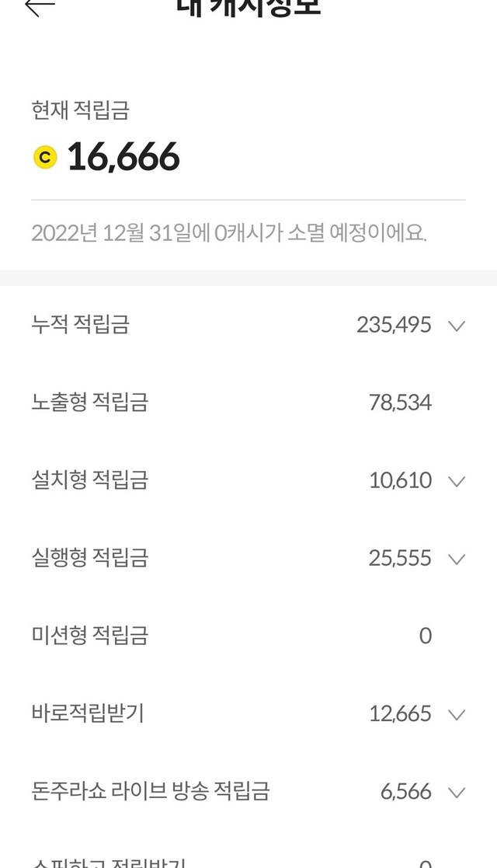Tap the 설치형 적립금 label

click(x=89, y=479)
